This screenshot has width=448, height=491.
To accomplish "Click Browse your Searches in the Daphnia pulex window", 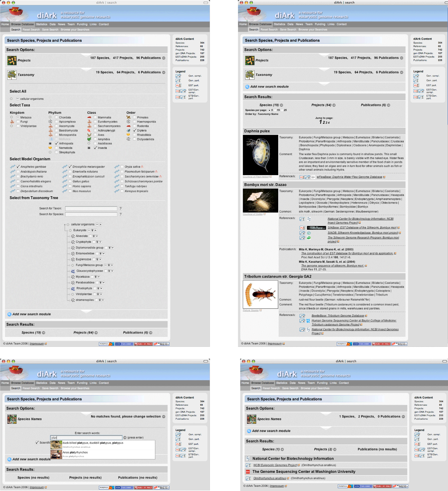I will coord(313,30).
